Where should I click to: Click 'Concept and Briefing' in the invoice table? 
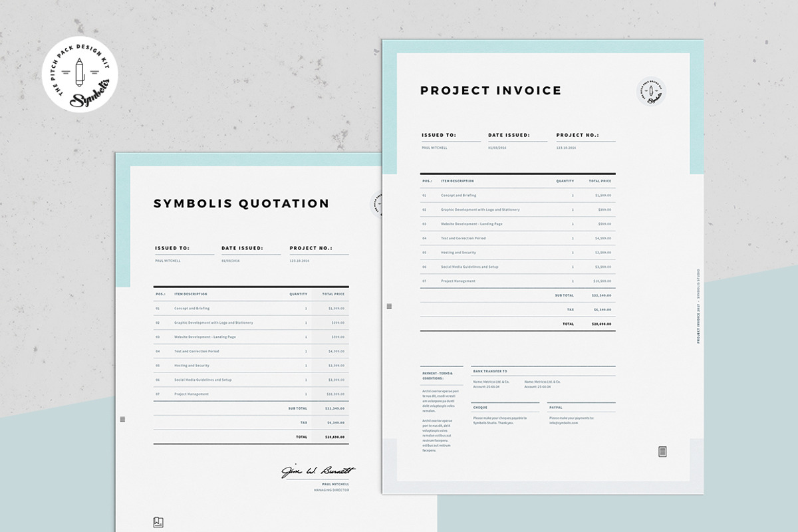click(458, 196)
